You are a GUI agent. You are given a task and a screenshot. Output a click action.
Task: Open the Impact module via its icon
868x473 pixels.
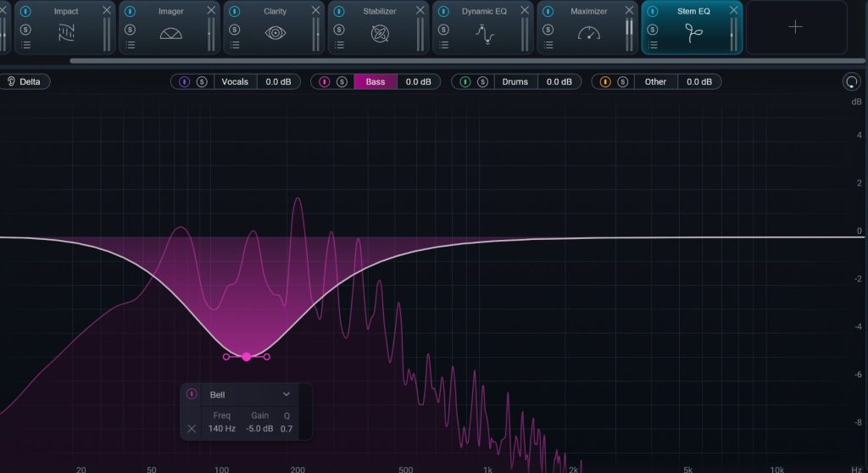66,33
